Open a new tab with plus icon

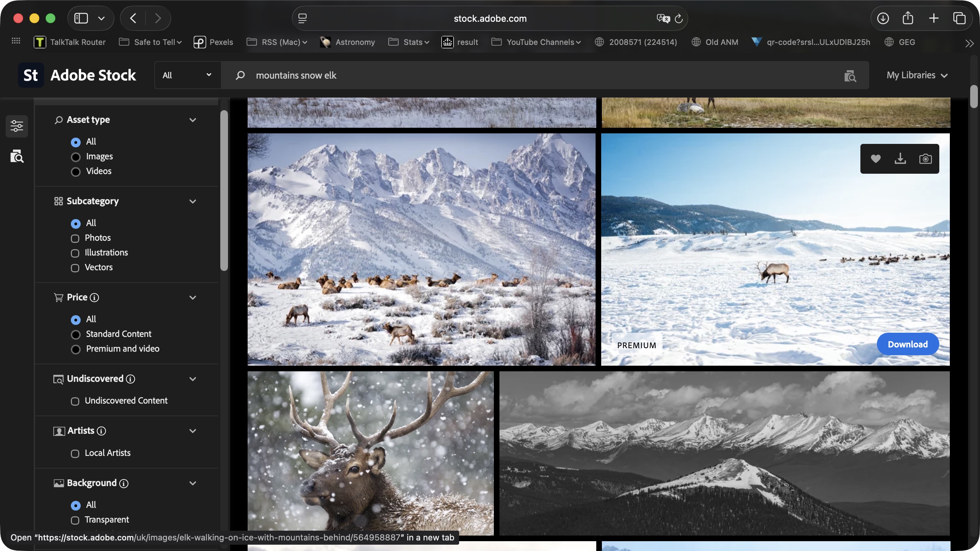[x=934, y=18]
